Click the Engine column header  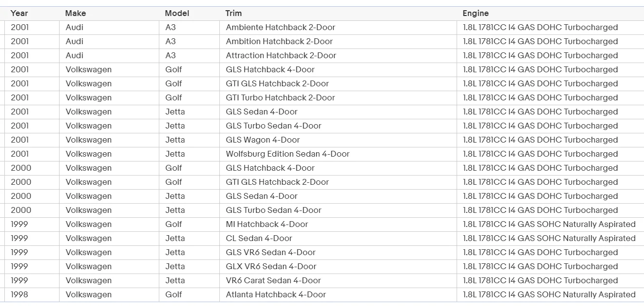click(x=475, y=14)
